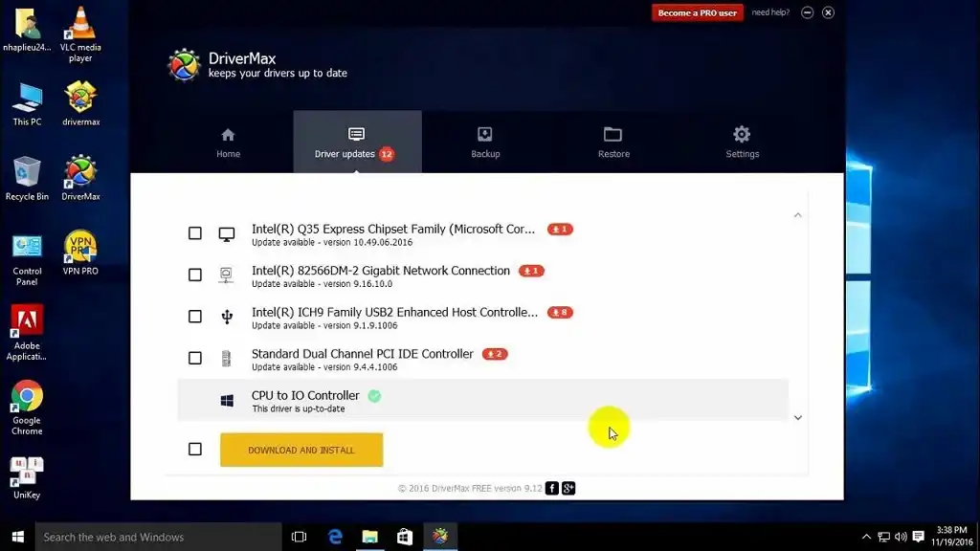Image resolution: width=980 pixels, height=551 pixels.
Task: Click the Download and Install button
Action: [301, 450]
